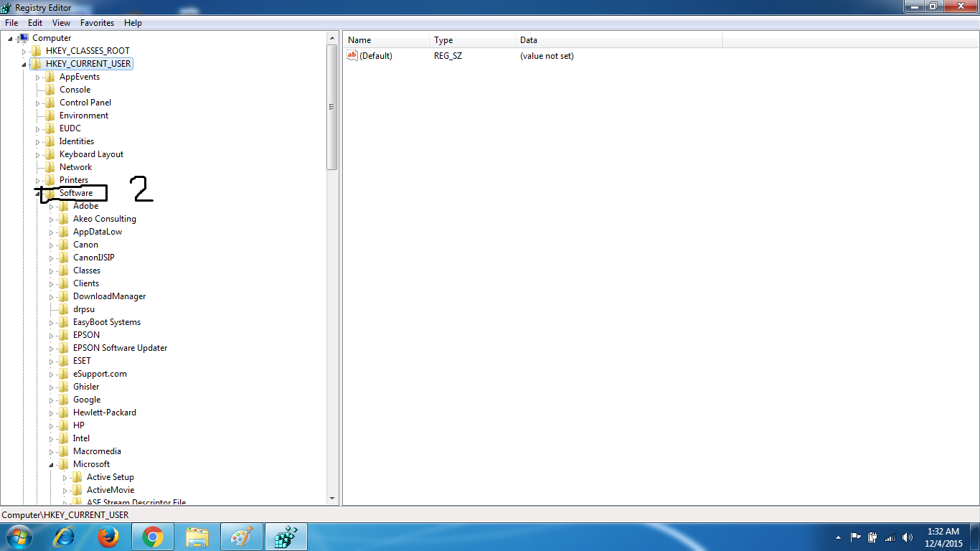This screenshot has height=551, width=980.
Task: Click the Adobe folder icon
Action: pos(63,206)
